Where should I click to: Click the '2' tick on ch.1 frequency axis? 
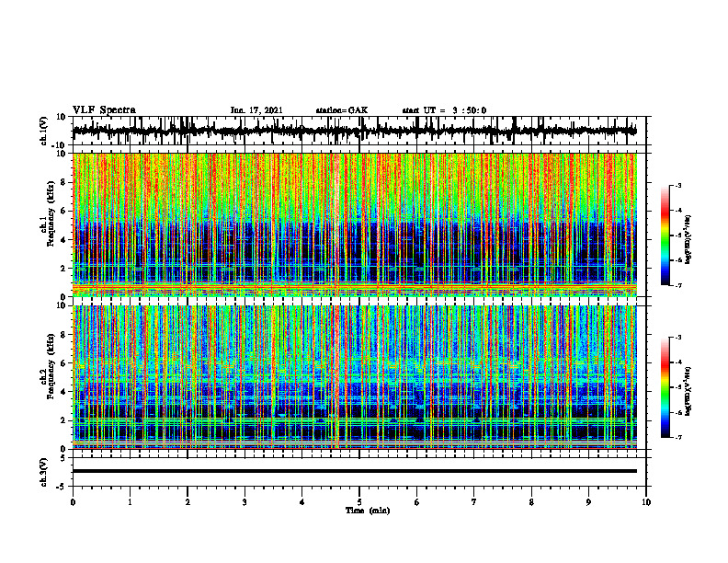63,269
